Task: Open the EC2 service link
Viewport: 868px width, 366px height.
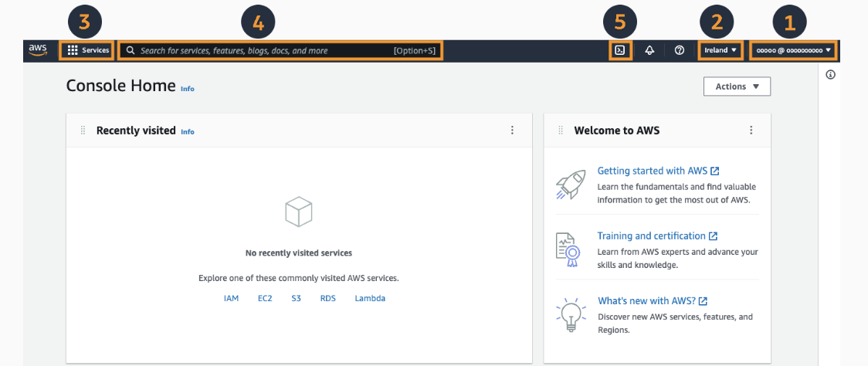Action: click(265, 298)
